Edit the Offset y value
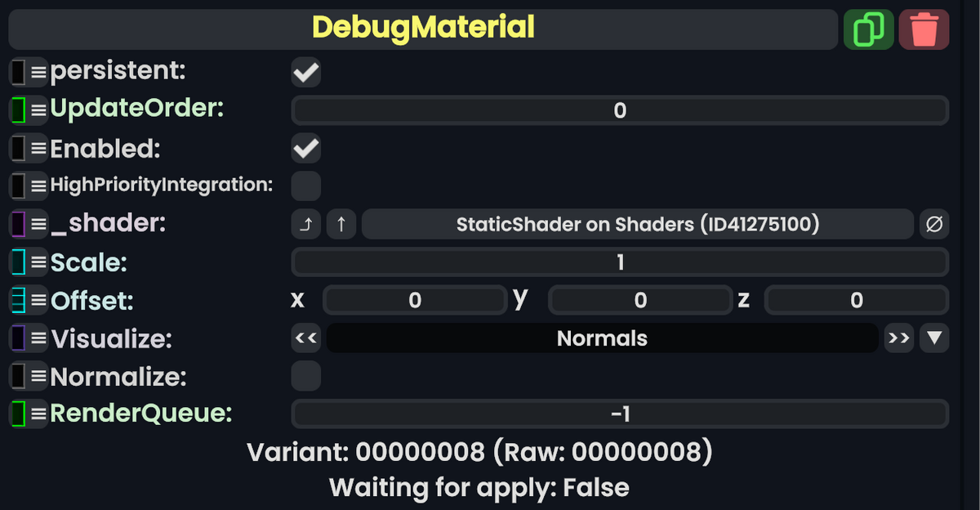 pyautogui.click(x=639, y=300)
